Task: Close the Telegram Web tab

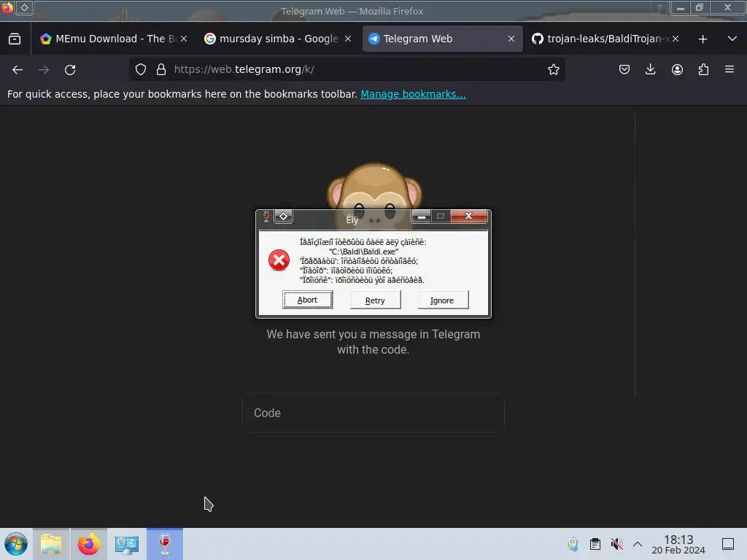Action: [511, 39]
